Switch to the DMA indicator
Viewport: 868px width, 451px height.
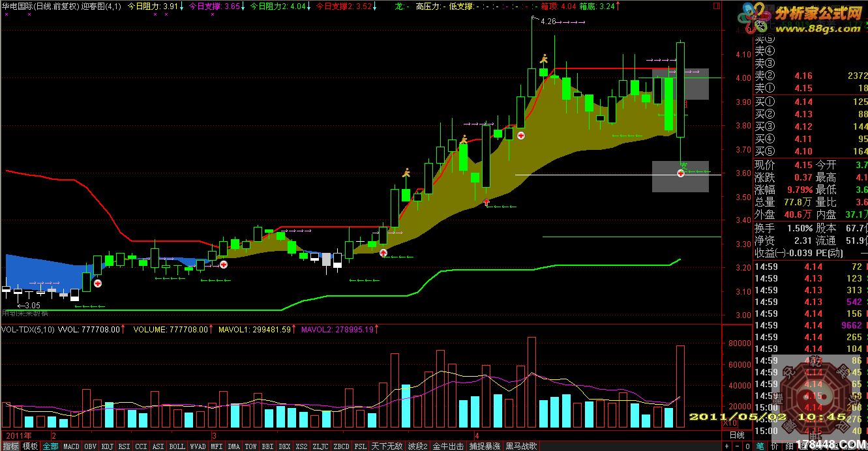point(234,446)
